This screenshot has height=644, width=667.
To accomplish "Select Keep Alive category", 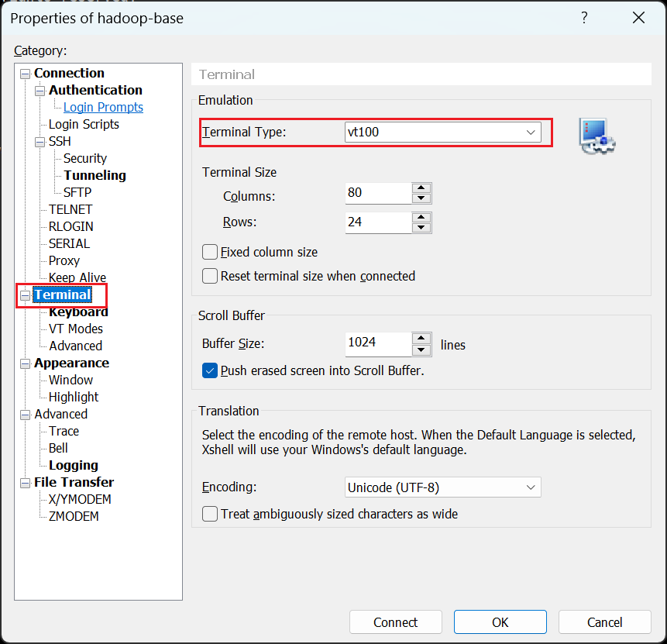I will (77, 277).
